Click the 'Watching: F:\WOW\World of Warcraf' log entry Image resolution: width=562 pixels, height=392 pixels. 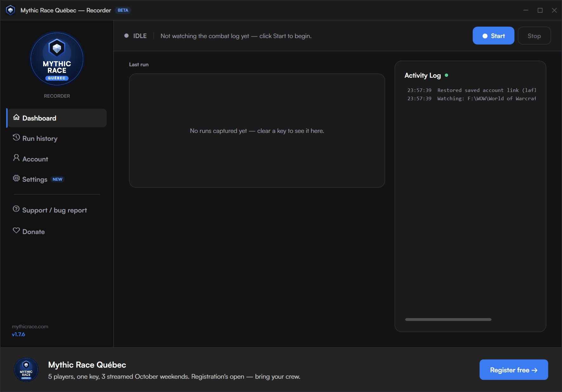(472, 99)
